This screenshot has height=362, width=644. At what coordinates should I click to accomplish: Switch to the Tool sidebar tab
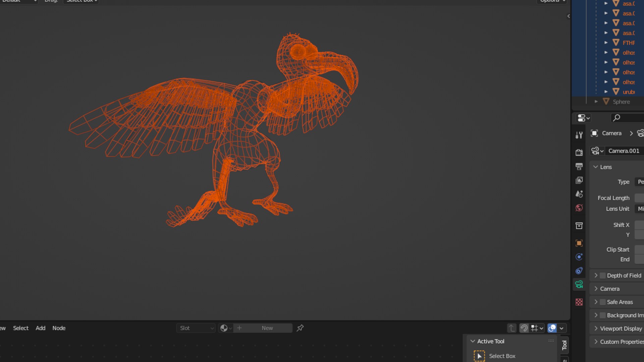(564, 345)
